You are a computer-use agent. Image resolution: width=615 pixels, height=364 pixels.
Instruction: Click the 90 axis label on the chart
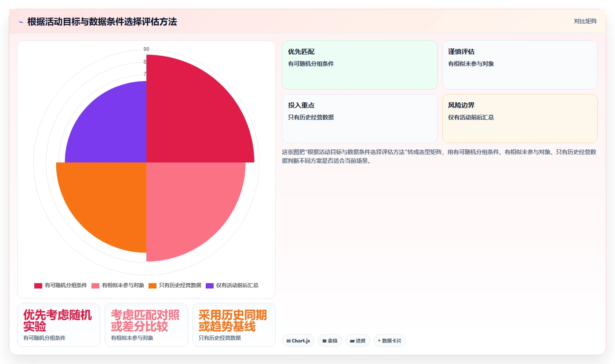pos(146,49)
